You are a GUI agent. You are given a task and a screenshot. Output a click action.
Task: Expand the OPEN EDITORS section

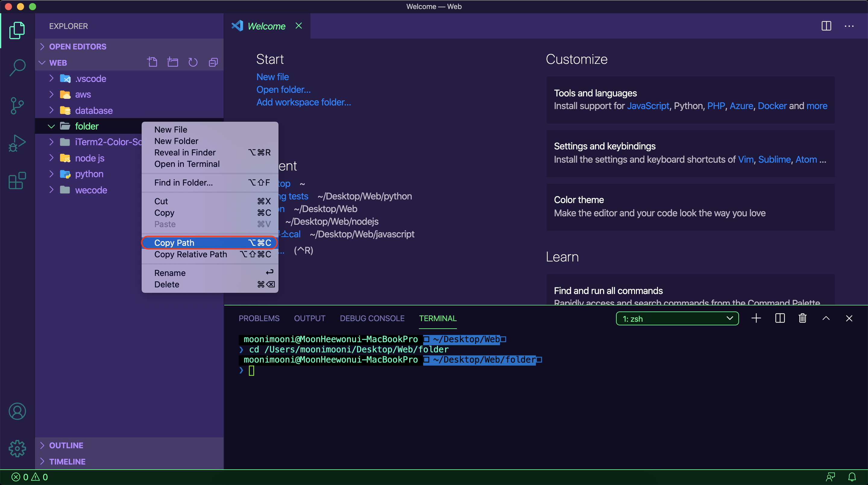pos(77,46)
